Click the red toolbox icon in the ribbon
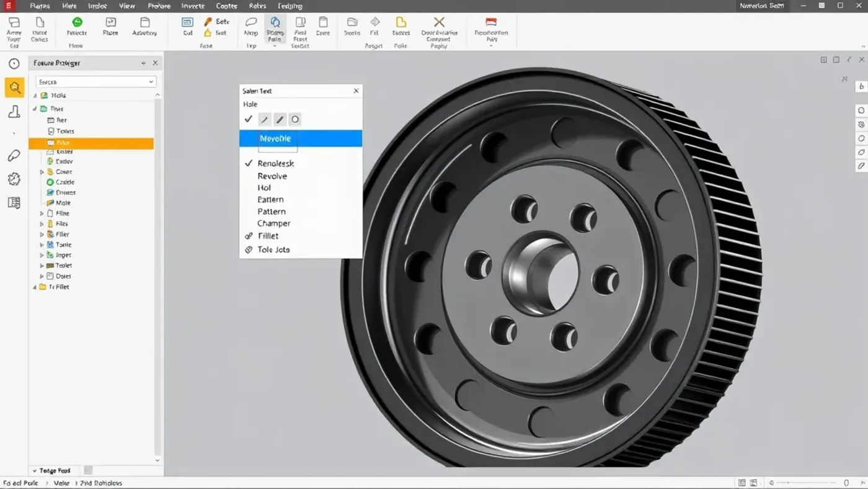Viewport: 868px width, 489px height. pyautogui.click(x=491, y=22)
